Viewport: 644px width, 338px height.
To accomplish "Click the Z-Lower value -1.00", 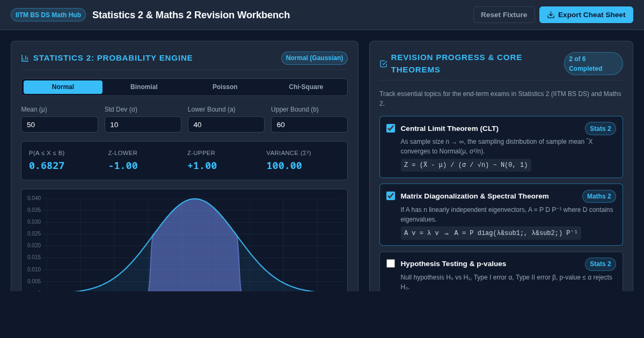I will pos(123,166).
